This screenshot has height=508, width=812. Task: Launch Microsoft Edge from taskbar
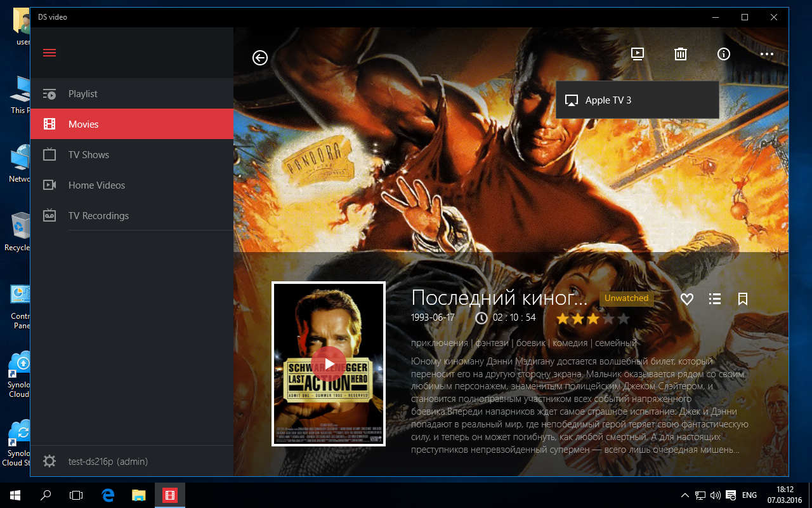108,495
